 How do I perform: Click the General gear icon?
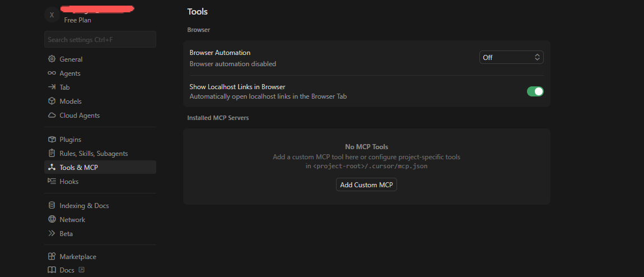point(52,59)
